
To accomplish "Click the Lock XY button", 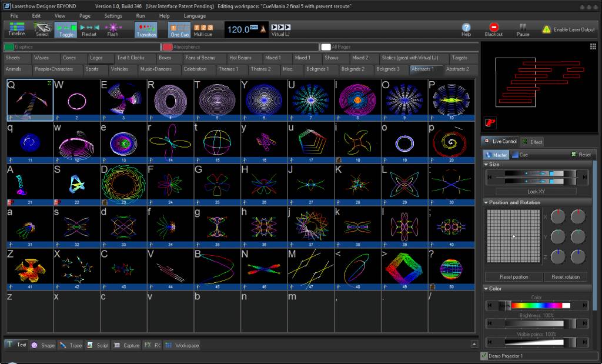I will [x=536, y=191].
